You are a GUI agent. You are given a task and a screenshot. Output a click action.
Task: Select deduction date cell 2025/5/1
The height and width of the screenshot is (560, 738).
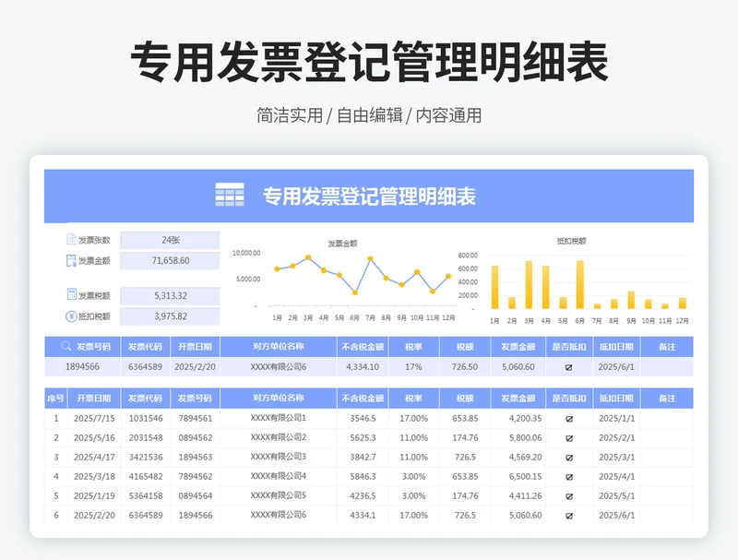616,495
